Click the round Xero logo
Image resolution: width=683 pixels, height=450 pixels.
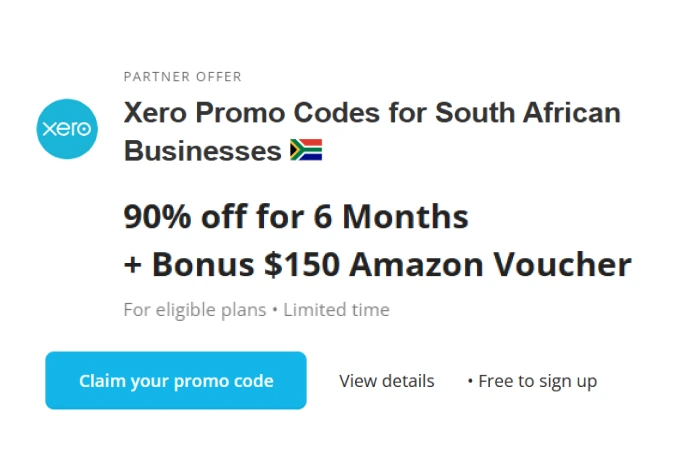coord(67,129)
